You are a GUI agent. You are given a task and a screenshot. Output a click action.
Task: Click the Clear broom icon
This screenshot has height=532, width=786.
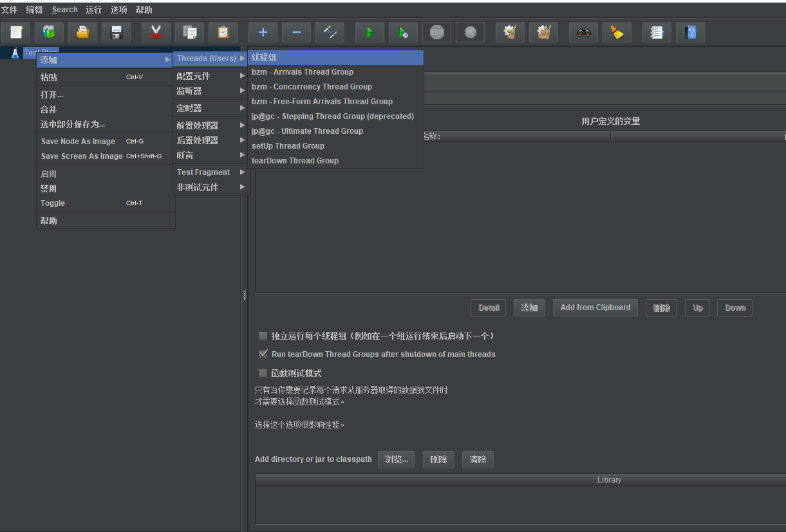510,32
